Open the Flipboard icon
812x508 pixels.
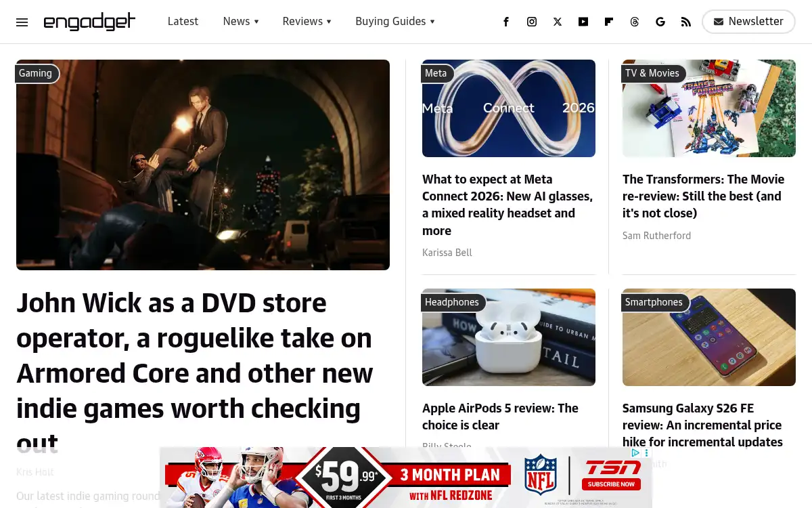tap(609, 22)
